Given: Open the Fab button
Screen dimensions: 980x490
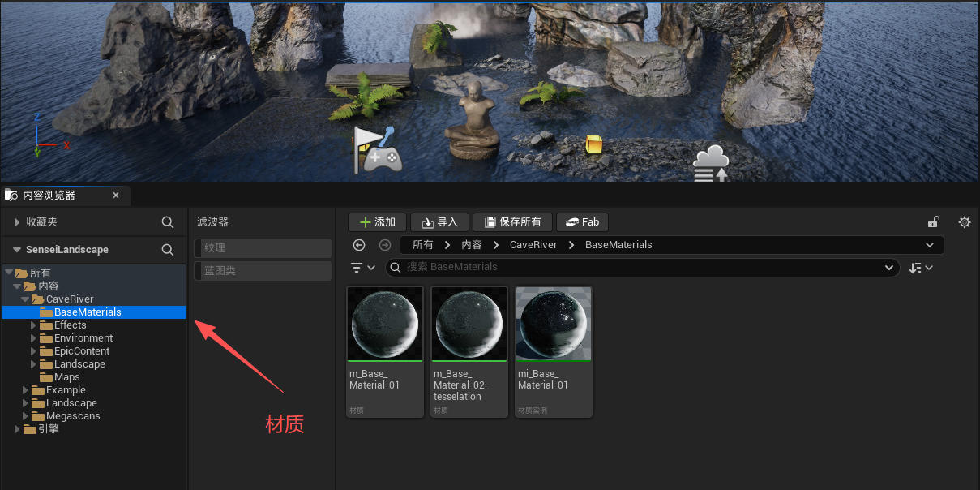Looking at the screenshot, I should pyautogui.click(x=582, y=222).
